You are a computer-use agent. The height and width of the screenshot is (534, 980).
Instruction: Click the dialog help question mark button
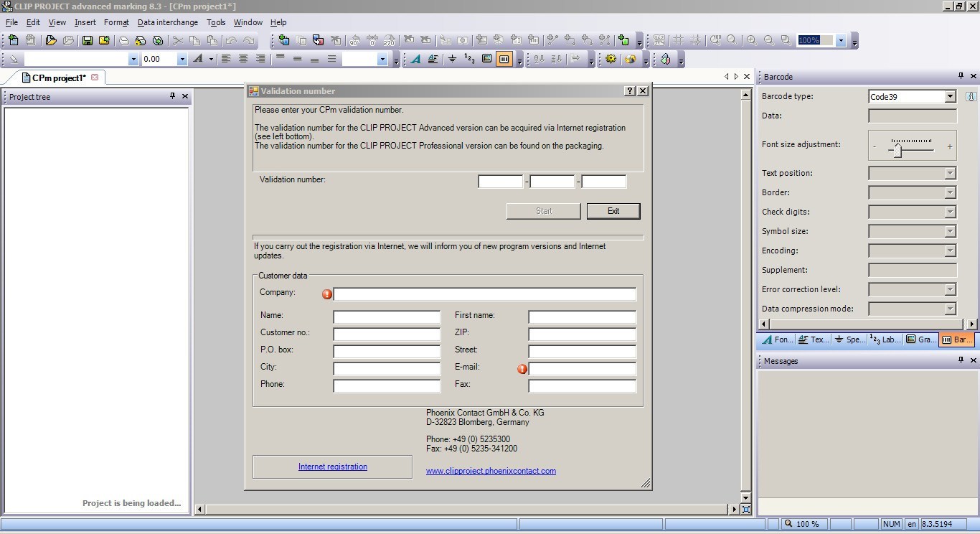(x=631, y=91)
